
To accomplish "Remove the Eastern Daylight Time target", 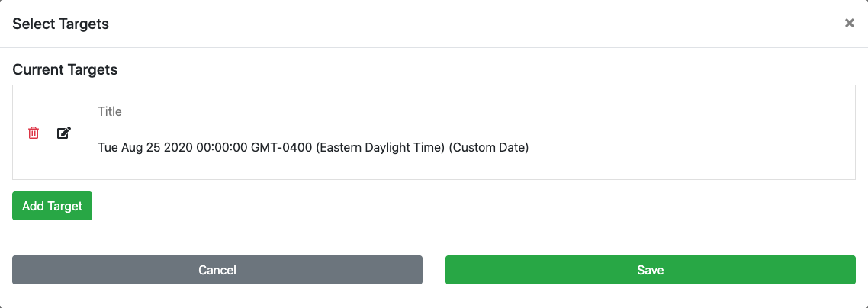I will click(x=34, y=133).
